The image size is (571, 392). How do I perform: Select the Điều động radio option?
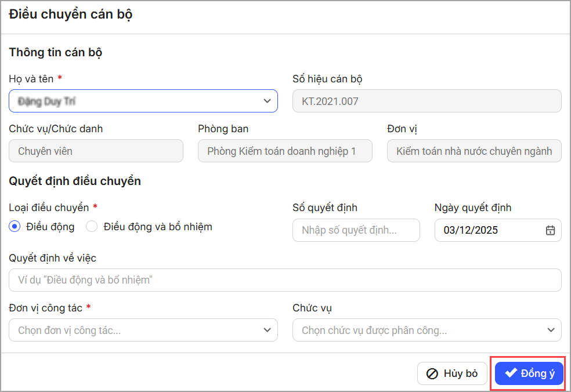pyautogui.click(x=15, y=227)
